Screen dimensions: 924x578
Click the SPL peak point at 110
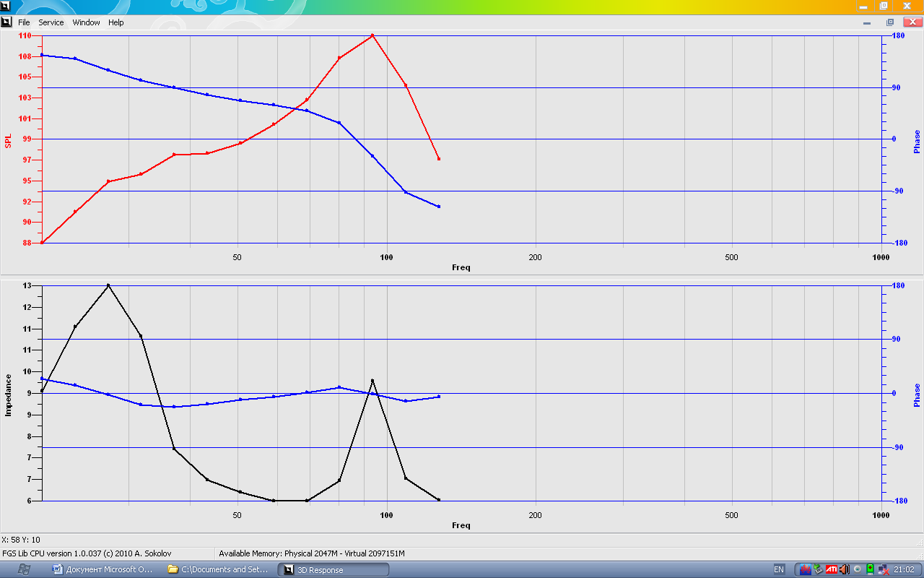click(372, 35)
